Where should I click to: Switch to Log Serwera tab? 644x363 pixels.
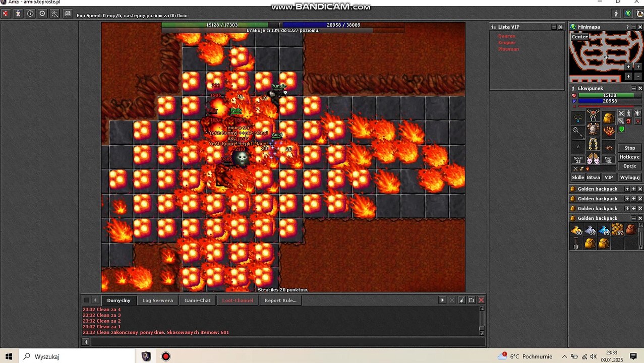click(157, 300)
